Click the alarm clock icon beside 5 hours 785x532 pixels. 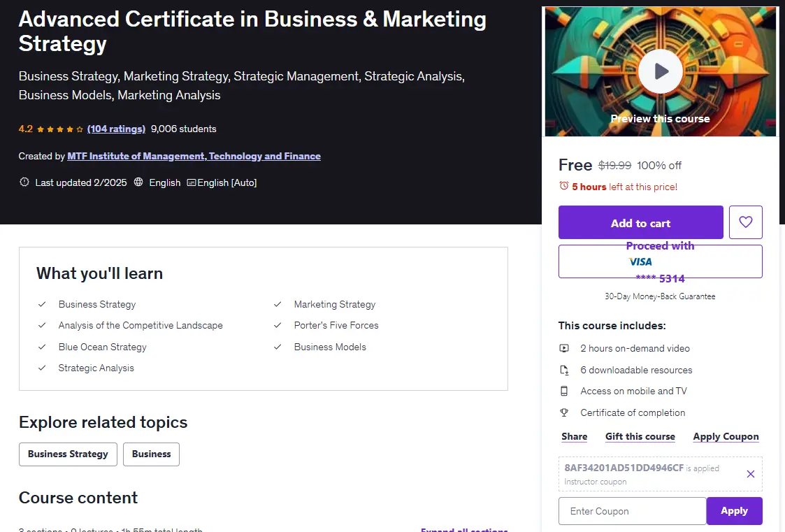pyautogui.click(x=563, y=186)
